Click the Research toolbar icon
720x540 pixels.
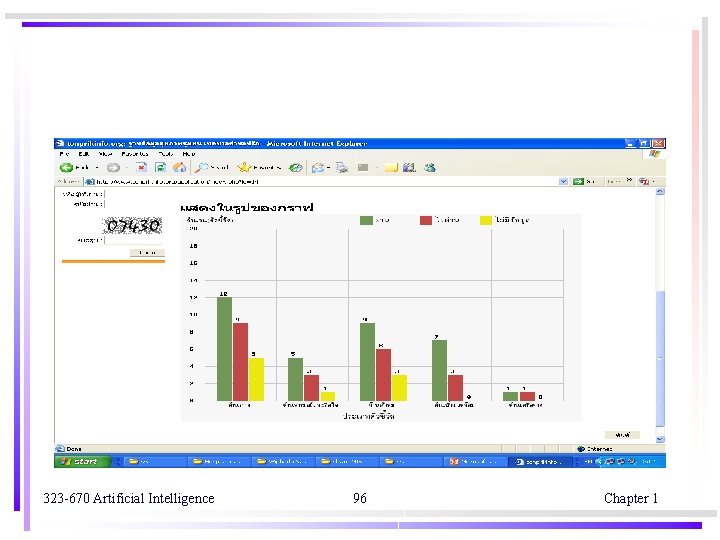click(x=409, y=168)
